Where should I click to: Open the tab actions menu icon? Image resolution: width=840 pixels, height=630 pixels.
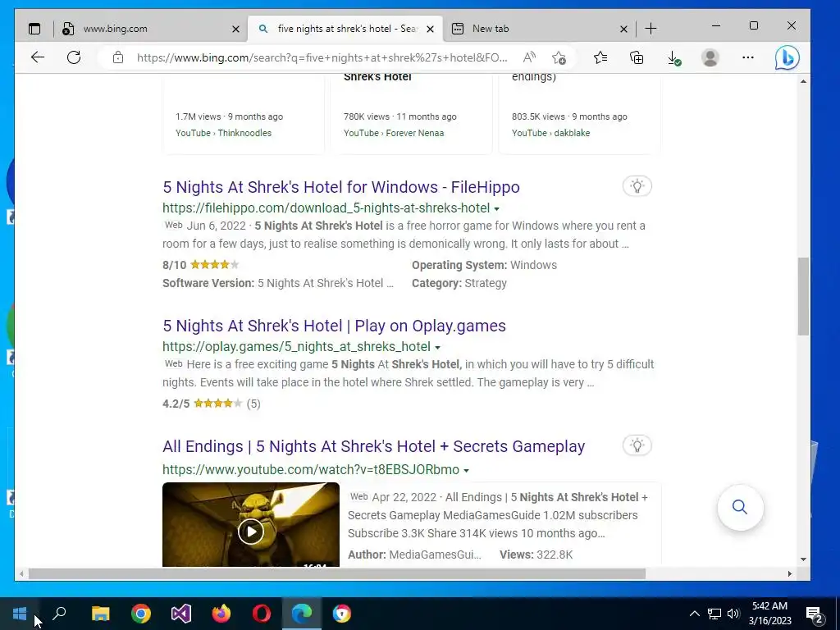[x=34, y=29]
